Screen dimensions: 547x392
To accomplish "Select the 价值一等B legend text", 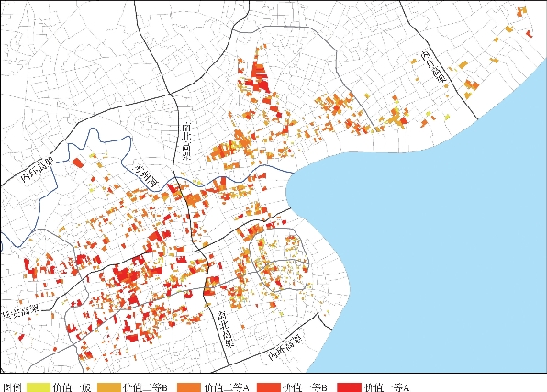I will 306,387.
